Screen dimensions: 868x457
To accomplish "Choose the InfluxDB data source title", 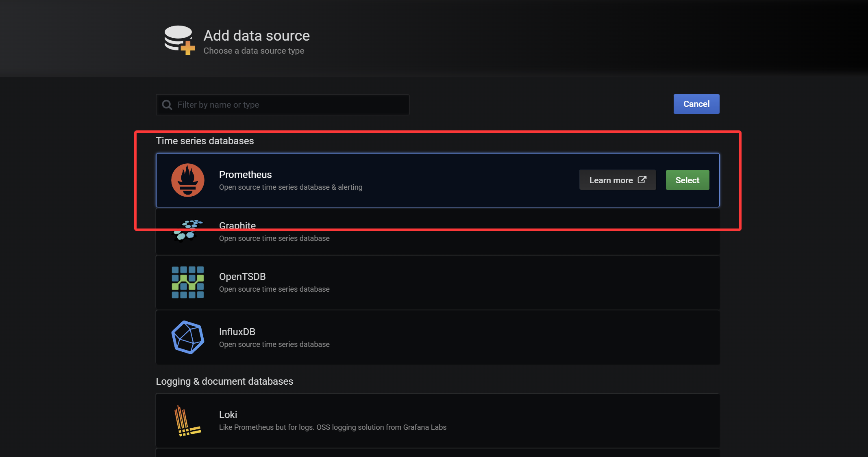I will (x=237, y=332).
